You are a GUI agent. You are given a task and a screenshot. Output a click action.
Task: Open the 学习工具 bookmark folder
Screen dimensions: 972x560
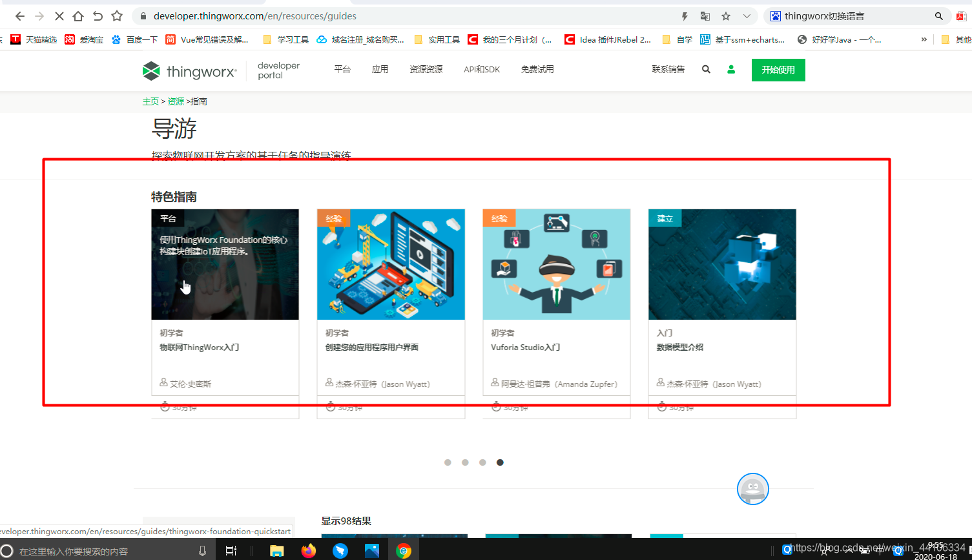(286, 39)
